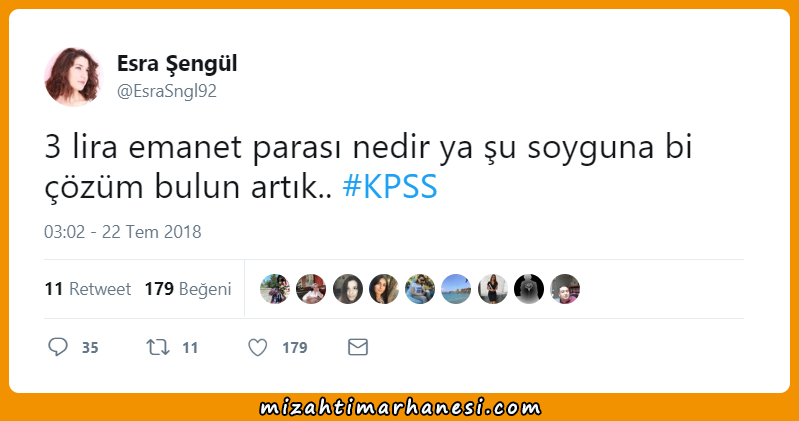Click the third liker avatar with dark hair
Screen dimensions: 799x421
(348, 289)
